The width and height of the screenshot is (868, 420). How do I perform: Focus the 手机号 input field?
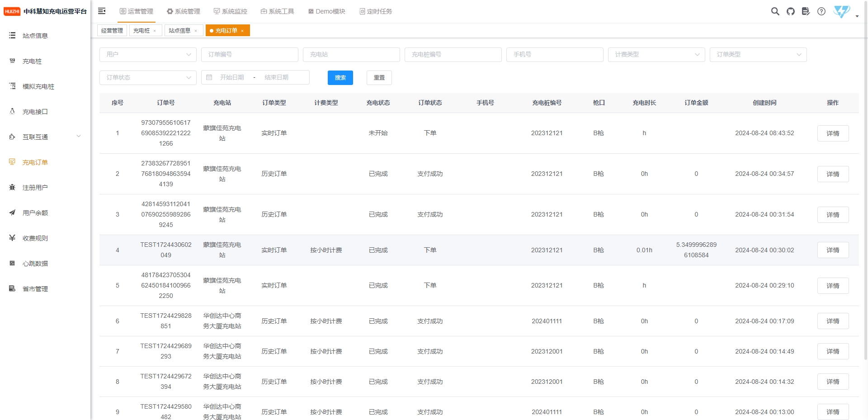click(555, 54)
